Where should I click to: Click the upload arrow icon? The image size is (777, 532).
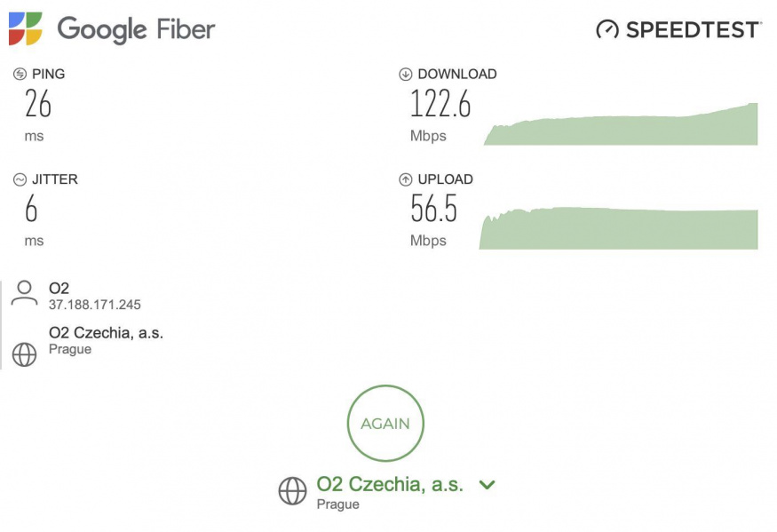406,179
